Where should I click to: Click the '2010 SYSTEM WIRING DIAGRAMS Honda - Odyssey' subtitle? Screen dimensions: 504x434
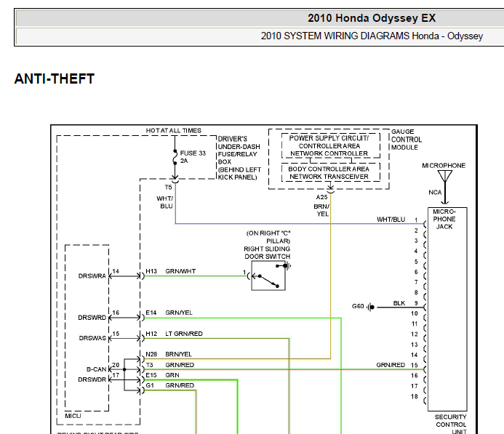(372, 36)
